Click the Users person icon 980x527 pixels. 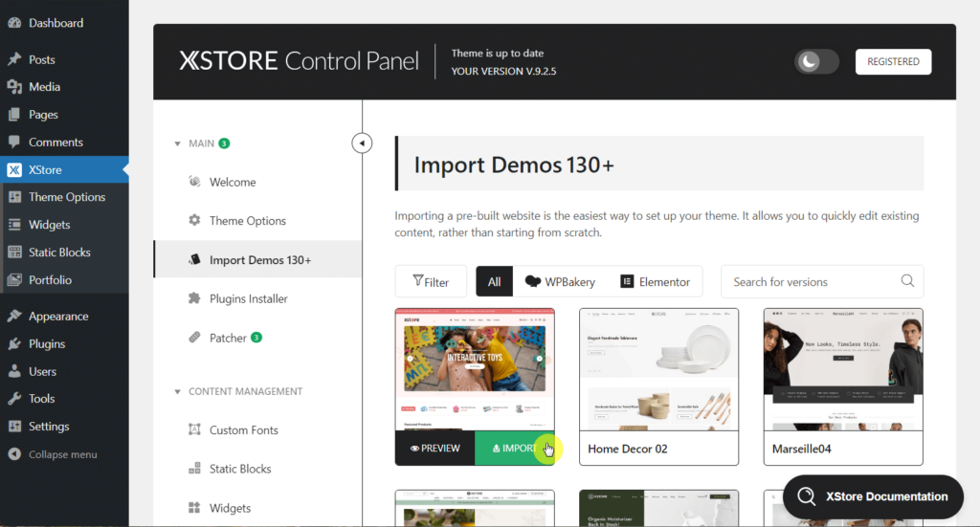coord(14,371)
